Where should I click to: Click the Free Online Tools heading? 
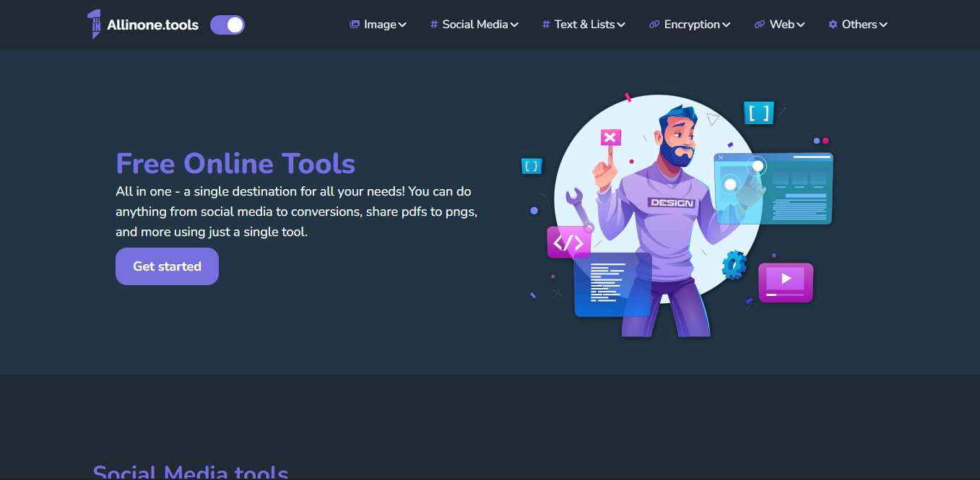tap(235, 163)
